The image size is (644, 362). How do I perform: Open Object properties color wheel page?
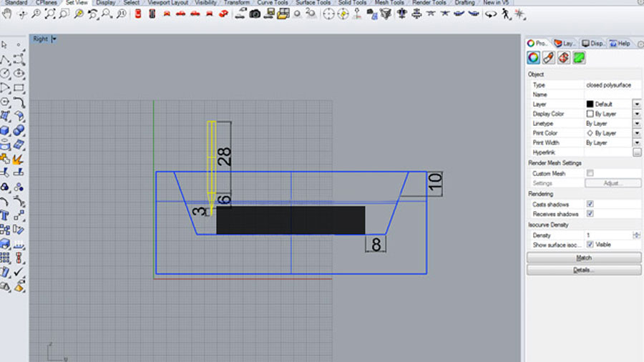point(534,58)
